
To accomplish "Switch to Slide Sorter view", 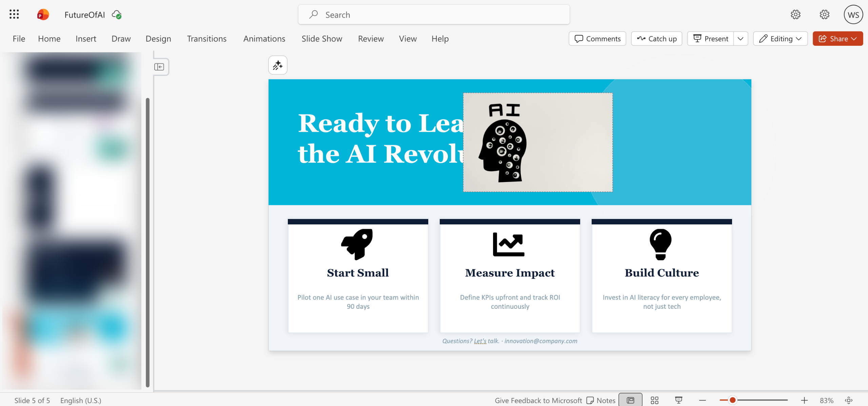I will [x=654, y=400].
